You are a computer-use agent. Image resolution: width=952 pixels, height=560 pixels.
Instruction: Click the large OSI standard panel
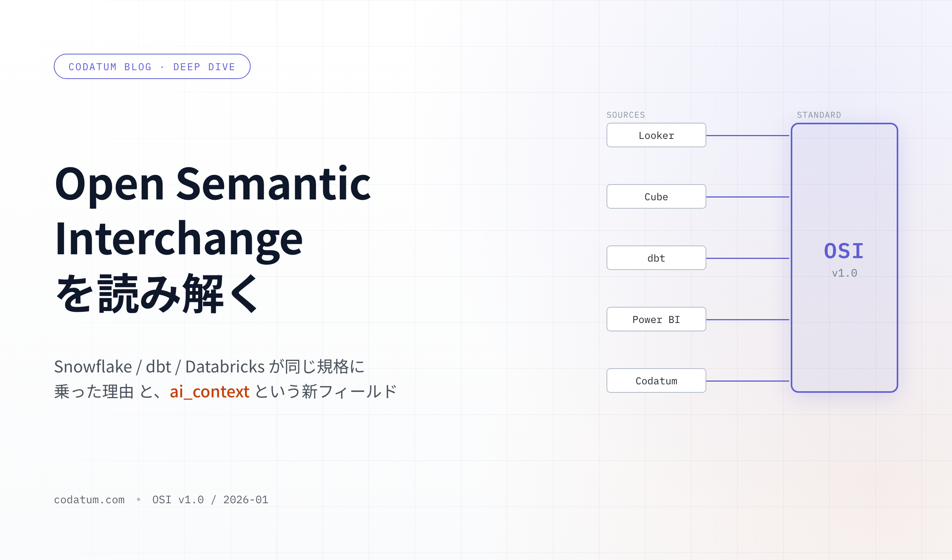(844, 258)
